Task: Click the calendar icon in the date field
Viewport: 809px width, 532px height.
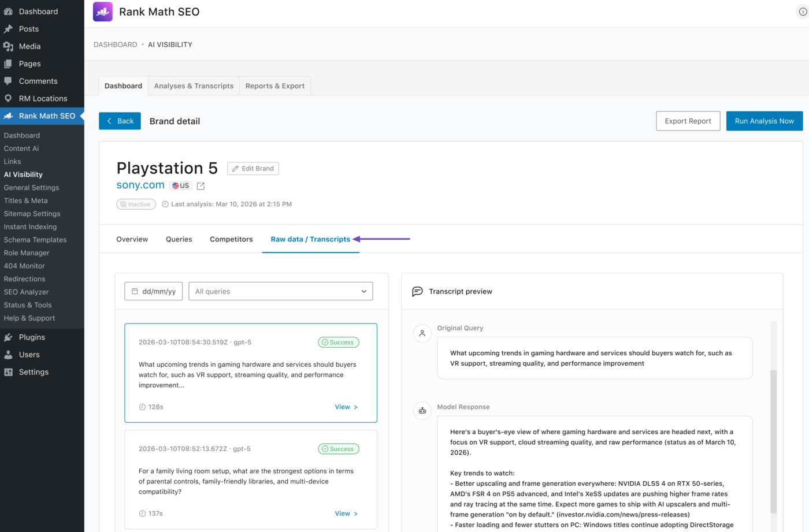Action: point(135,291)
